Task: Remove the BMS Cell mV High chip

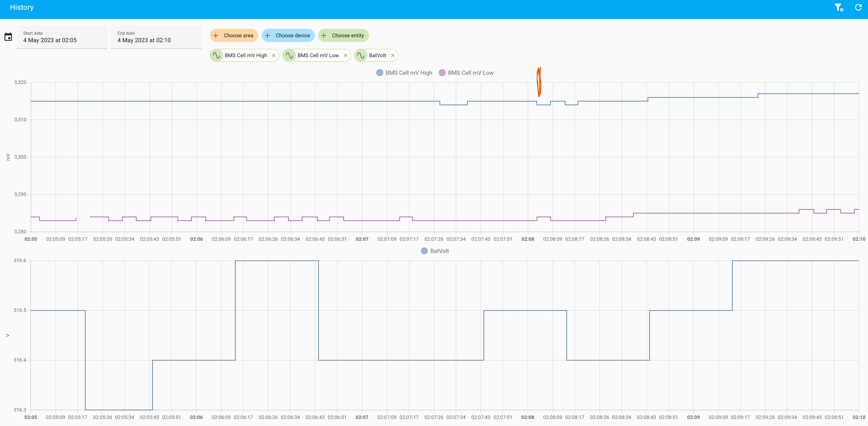Action: pos(274,56)
